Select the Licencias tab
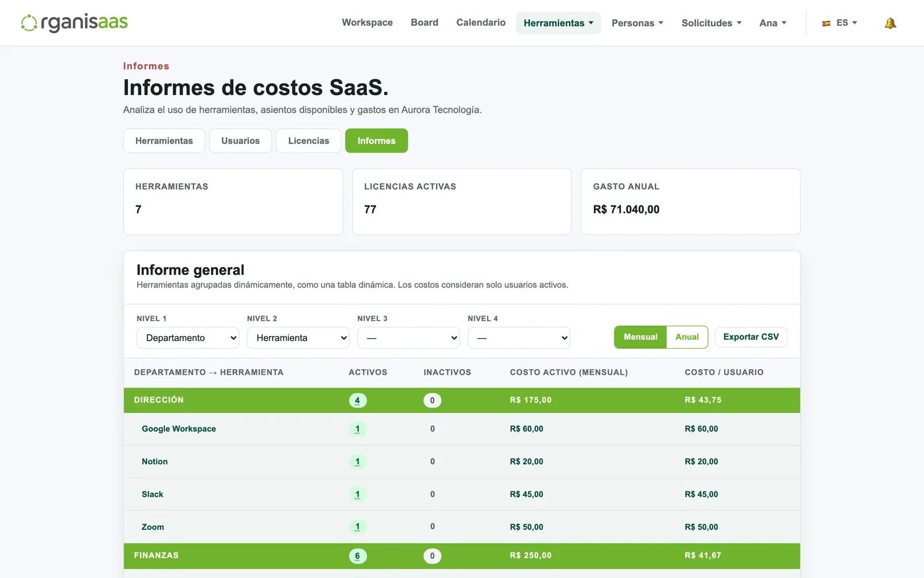Screen dimensions: 924x578 point(309,141)
